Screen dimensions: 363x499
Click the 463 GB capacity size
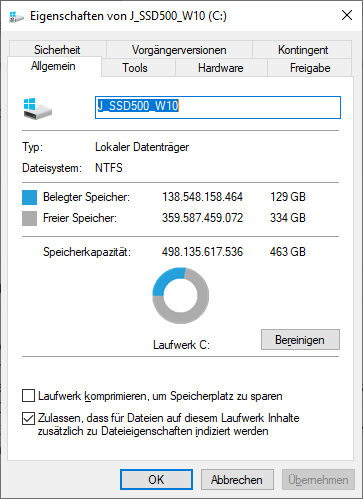tap(288, 252)
